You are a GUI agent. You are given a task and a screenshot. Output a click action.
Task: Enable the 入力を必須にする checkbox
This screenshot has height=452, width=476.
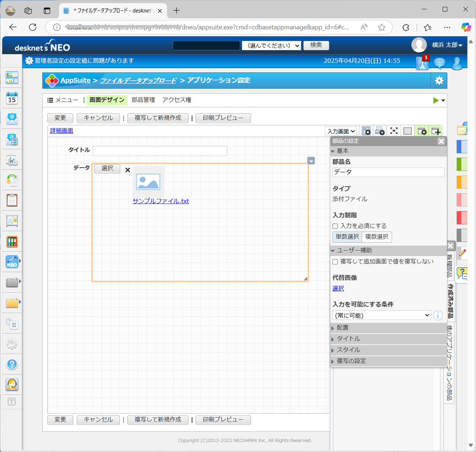[x=335, y=226]
